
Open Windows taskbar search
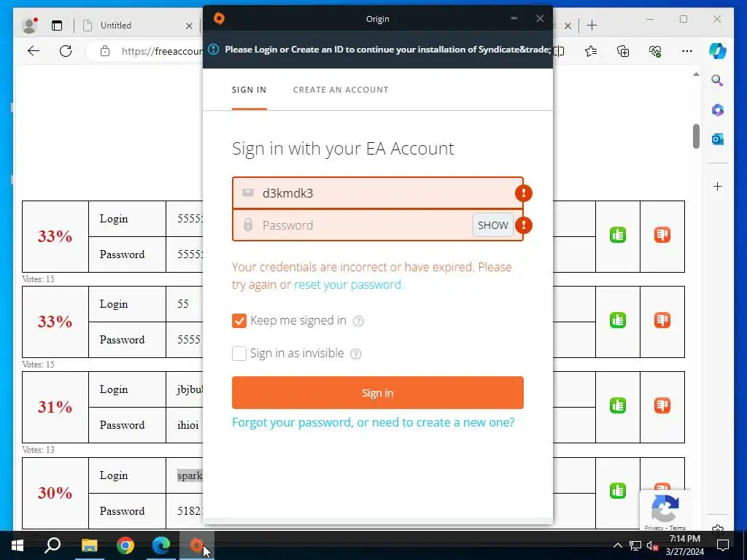tap(53, 545)
